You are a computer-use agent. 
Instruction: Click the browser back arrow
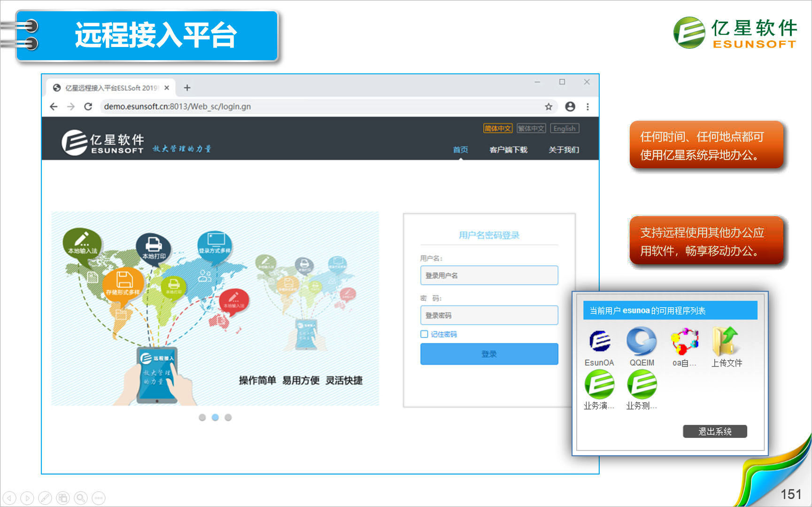click(x=54, y=107)
